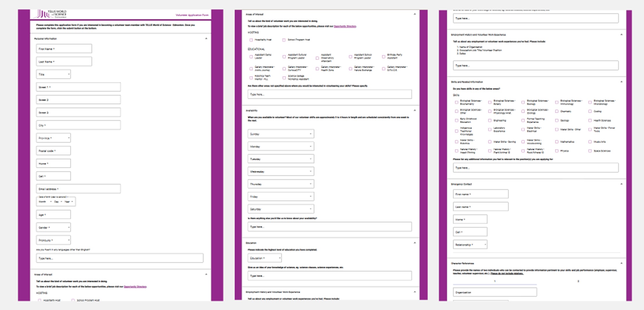Open the Tuesday availability dropdown

coord(281,159)
